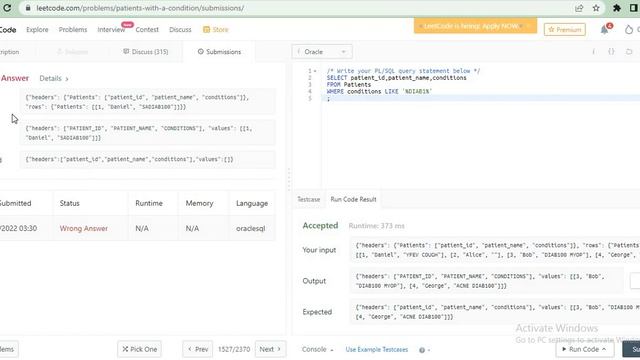Open the Wrong Answer submission
Screen dimensions: 640x360
pos(84,229)
